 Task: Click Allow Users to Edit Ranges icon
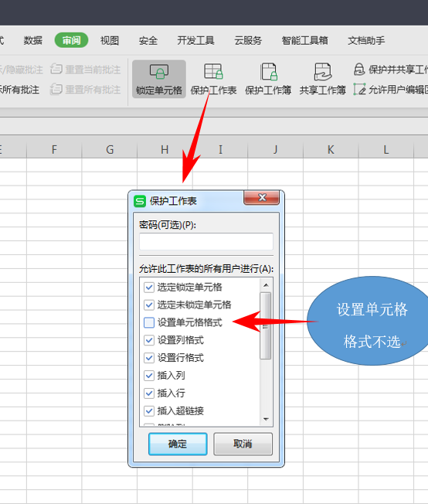359,89
